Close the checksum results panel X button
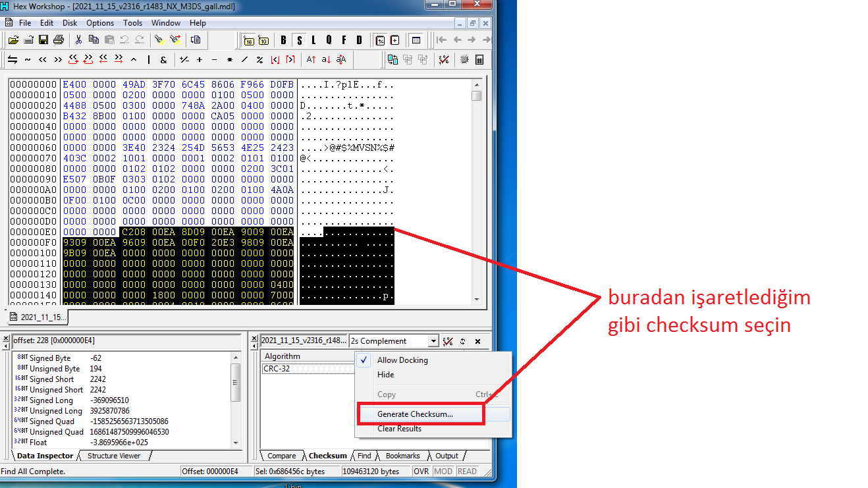 pyautogui.click(x=478, y=341)
